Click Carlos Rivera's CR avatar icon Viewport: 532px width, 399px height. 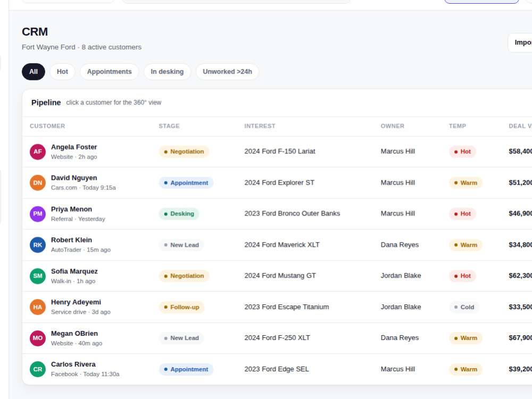click(x=38, y=369)
